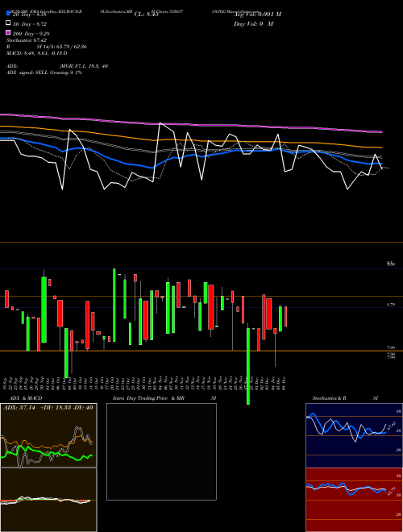Click the 65.79 RSI value label
The height and width of the screenshot is (532, 403).
[x=393, y=491]
